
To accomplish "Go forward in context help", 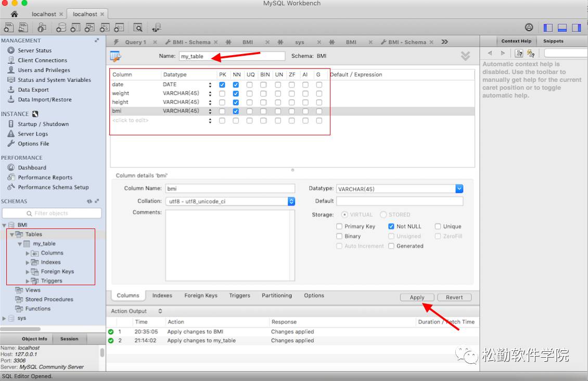I will (503, 53).
